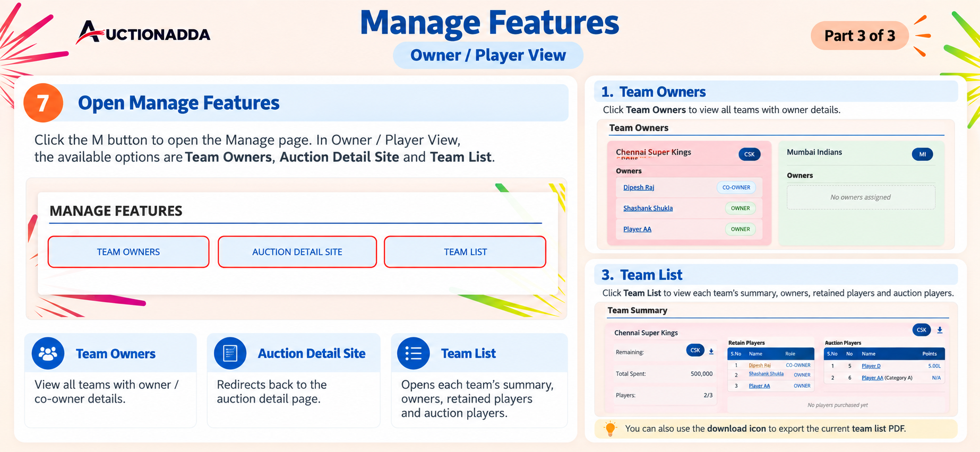The width and height of the screenshot is (980, 452).
Task: Click the CSK badge on the Chennai Super Kings owners card
Action: 749,154
